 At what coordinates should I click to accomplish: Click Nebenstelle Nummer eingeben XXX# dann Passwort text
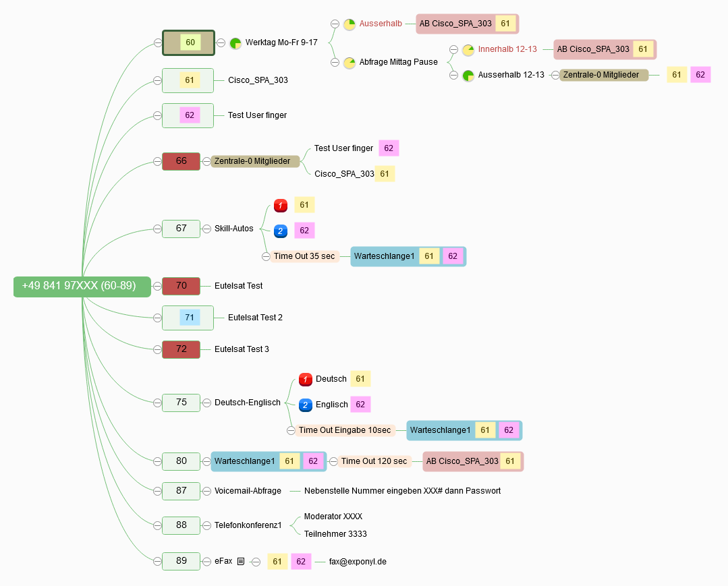(402, 491)
